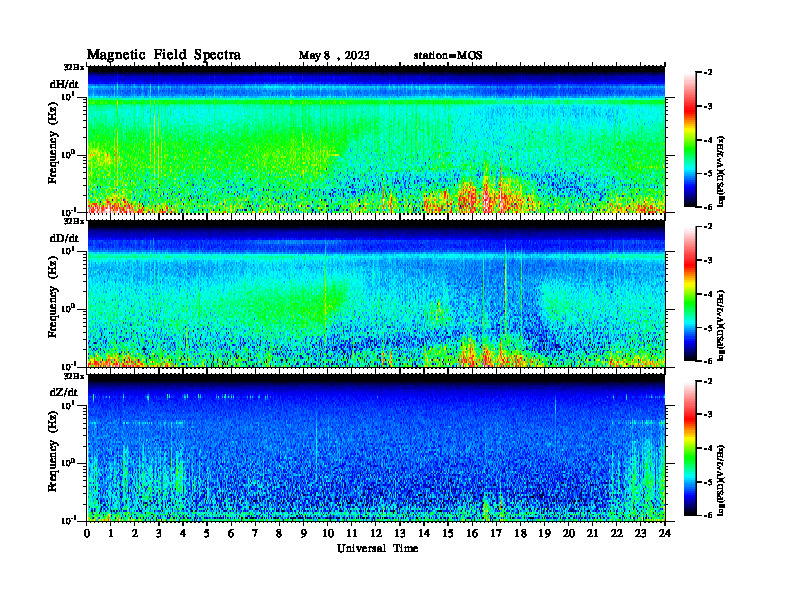The width and height of the screenshot is (792, 612).
Task: Click hour "24" on the Universal Time axis
Action: pos(665,533)
